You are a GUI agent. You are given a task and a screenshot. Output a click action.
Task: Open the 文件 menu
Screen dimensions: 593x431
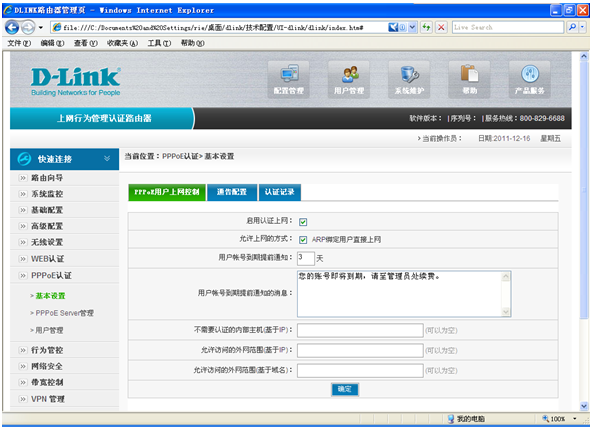tap(19, 43)
